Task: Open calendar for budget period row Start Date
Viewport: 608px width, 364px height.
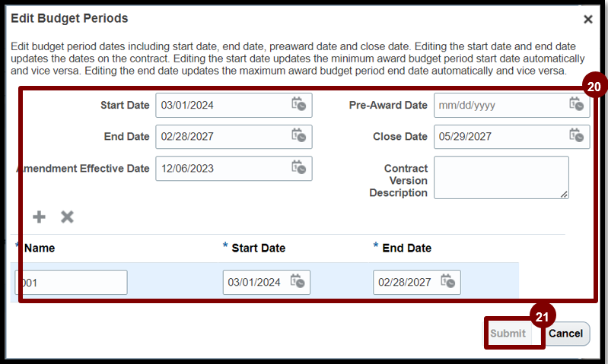Action: coord(297,282)
